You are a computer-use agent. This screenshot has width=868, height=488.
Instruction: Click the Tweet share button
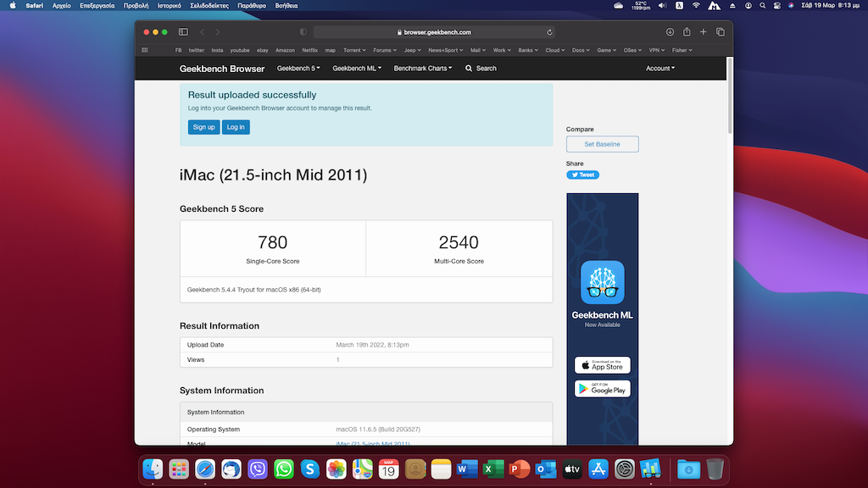tap(582, 175)
